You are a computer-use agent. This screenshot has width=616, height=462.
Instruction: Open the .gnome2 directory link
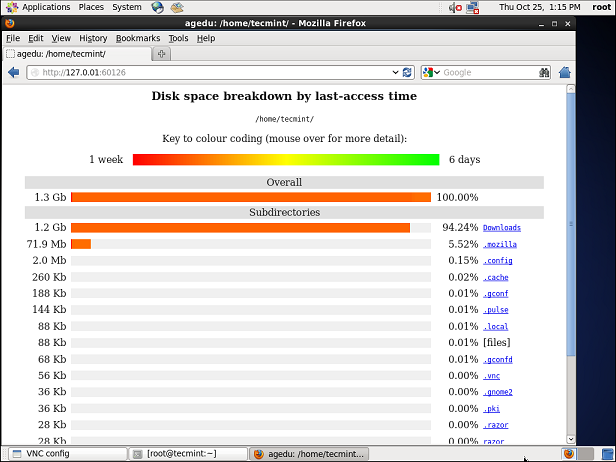(497, 392)
